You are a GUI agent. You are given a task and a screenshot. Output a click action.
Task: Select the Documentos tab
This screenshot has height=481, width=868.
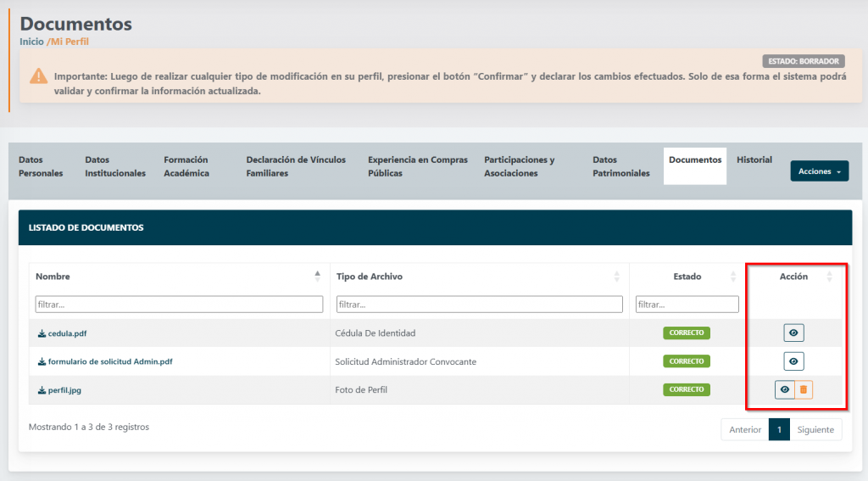[x=695, y=166]
